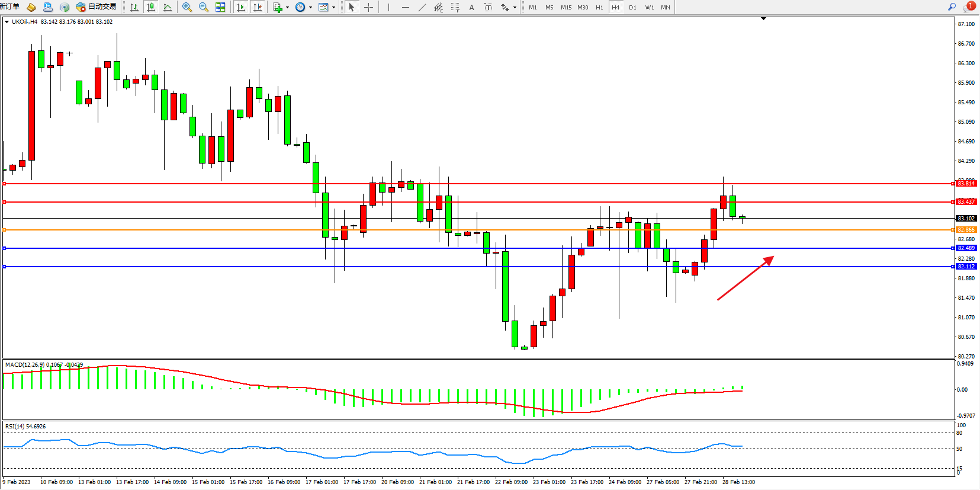This screenshot has height=490, width=980.
Task: Open the periods clock dropdown arrow
Action: point(310,8)
